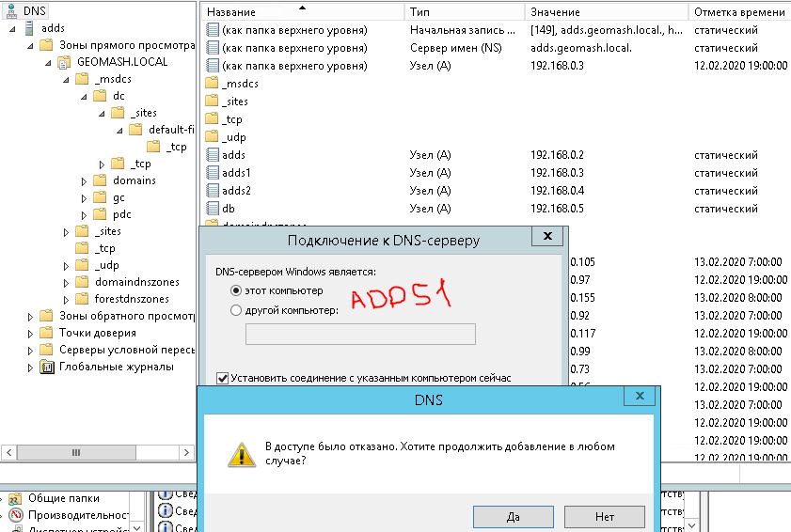
Task: Click the NS record icon in list
Action: 213,48
